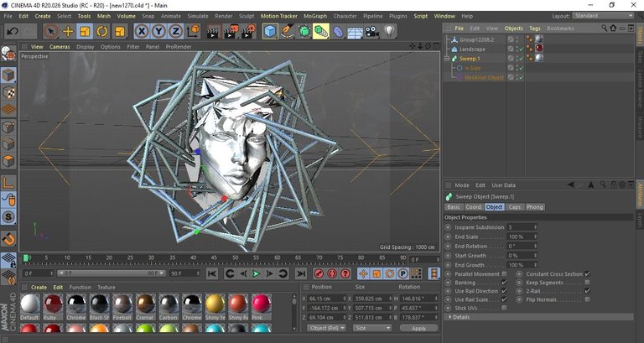Add a Light object
The height and width of the screenshot is (343, 644).
pos(389,32)
